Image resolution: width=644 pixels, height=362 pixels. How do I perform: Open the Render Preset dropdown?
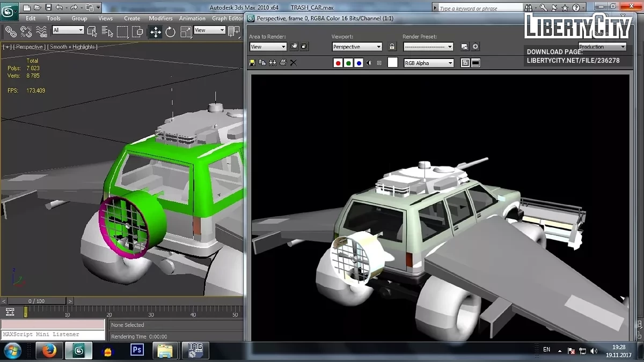(x=428, y=47)
